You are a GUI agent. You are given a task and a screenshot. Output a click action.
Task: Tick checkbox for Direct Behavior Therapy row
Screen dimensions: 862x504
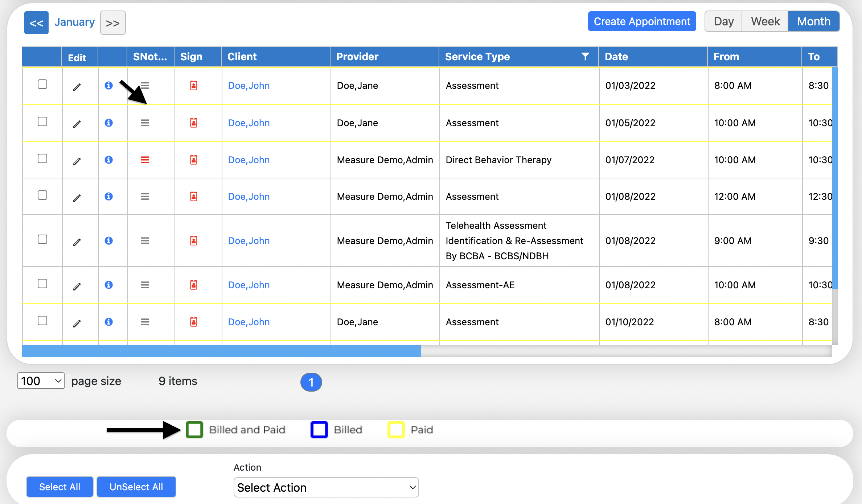click(x=42, y=158)
